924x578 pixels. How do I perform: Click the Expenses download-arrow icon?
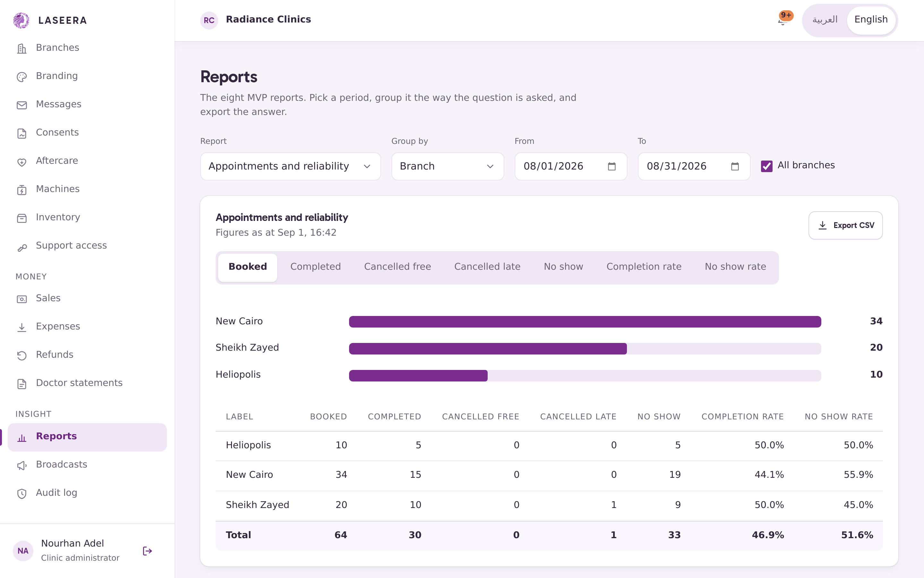(x=22, y=328)
